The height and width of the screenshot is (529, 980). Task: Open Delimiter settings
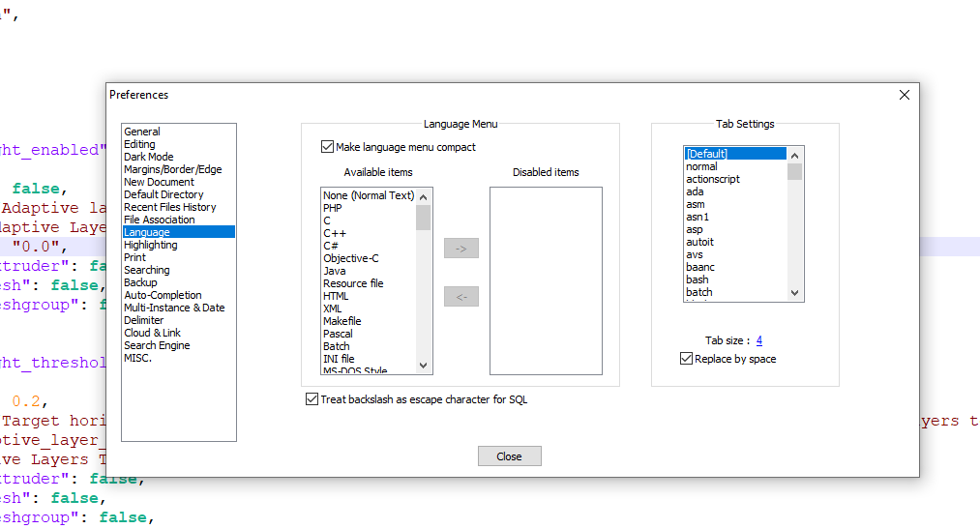click(x=144, y=320)
